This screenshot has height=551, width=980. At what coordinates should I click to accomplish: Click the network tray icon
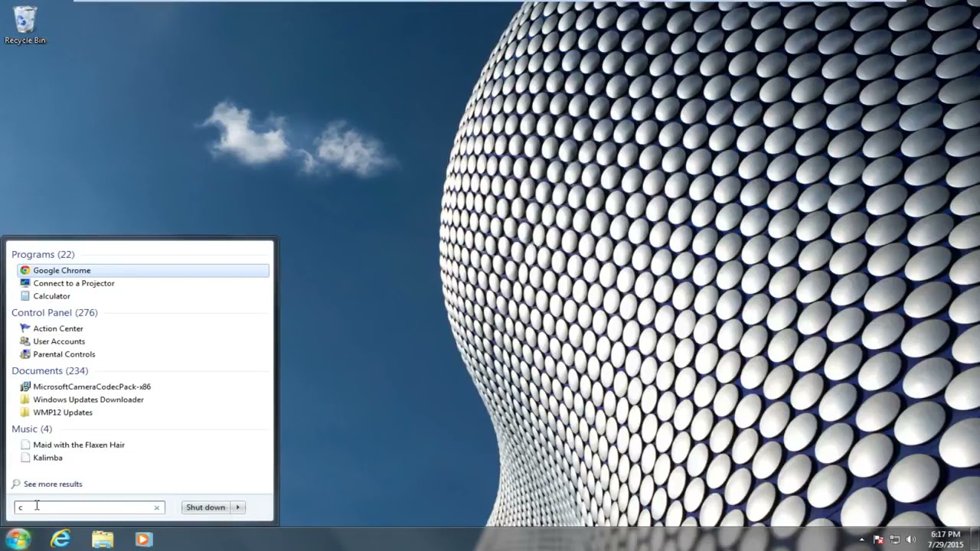click(x=895, y=540)
